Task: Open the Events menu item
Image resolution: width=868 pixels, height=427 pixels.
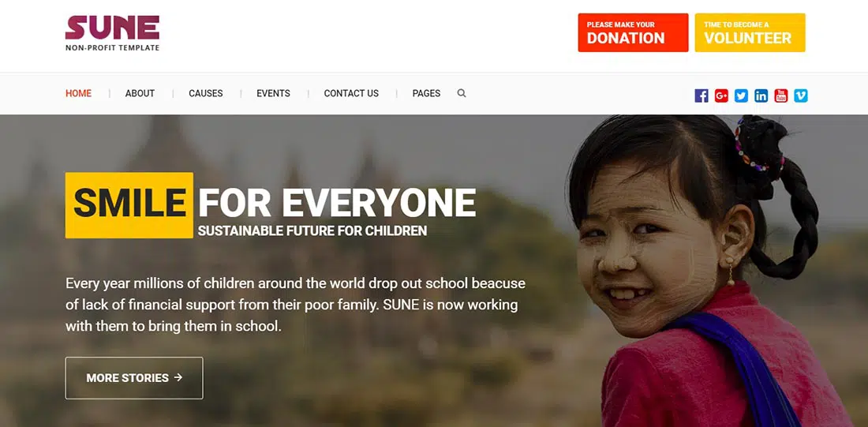Action: point(274,94)
